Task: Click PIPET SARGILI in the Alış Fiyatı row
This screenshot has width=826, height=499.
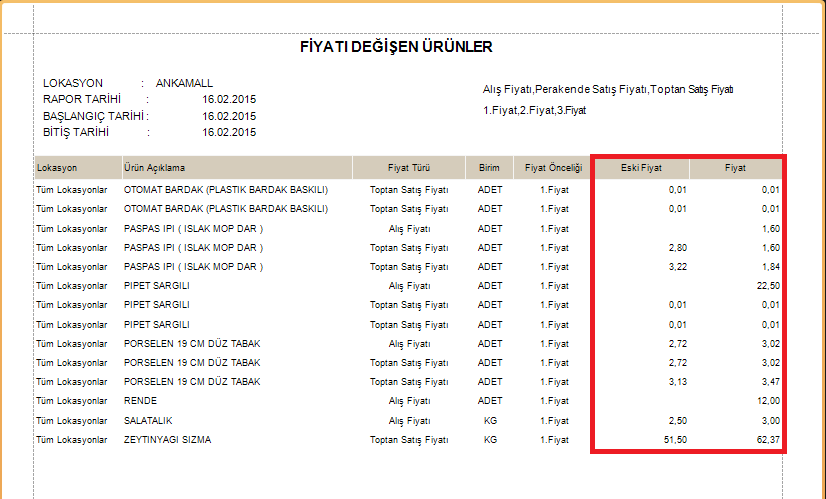Action: [x=156, y=286]
